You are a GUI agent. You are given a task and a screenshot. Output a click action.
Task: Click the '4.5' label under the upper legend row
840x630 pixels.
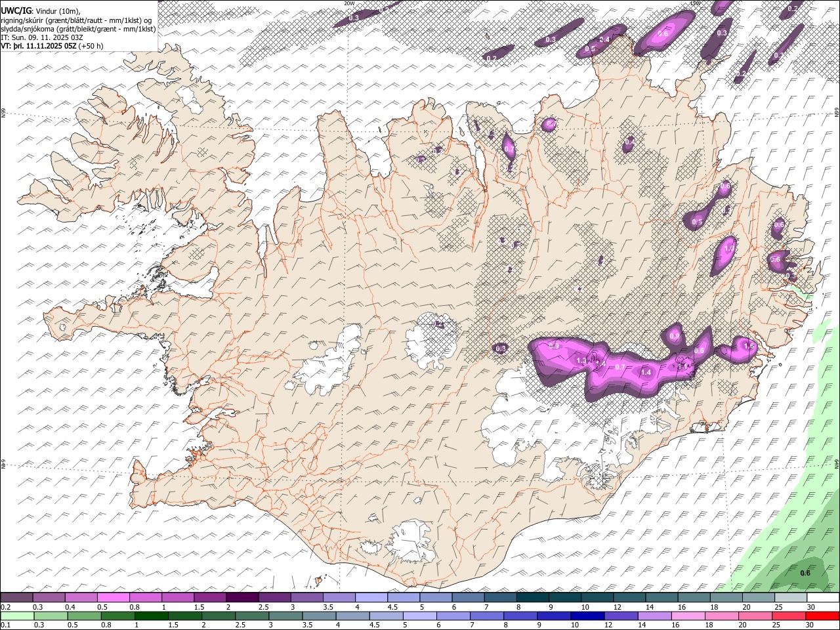[393, 607]
